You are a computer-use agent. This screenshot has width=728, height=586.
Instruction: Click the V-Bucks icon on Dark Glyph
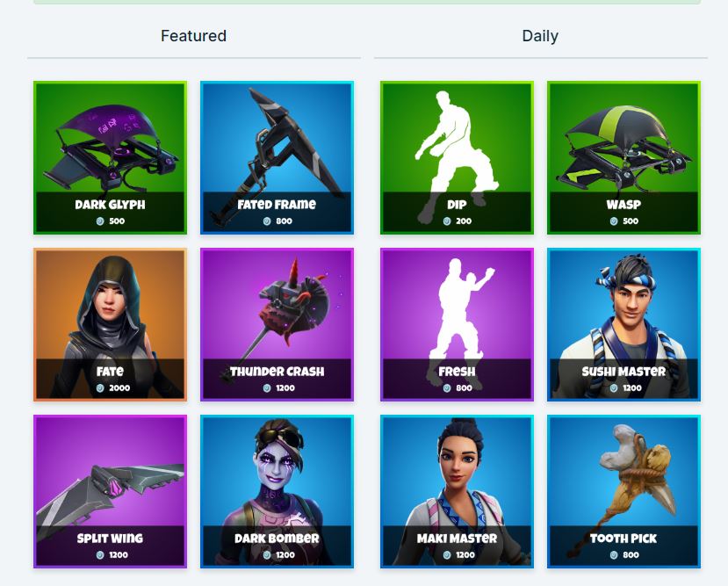click(100, 221)
